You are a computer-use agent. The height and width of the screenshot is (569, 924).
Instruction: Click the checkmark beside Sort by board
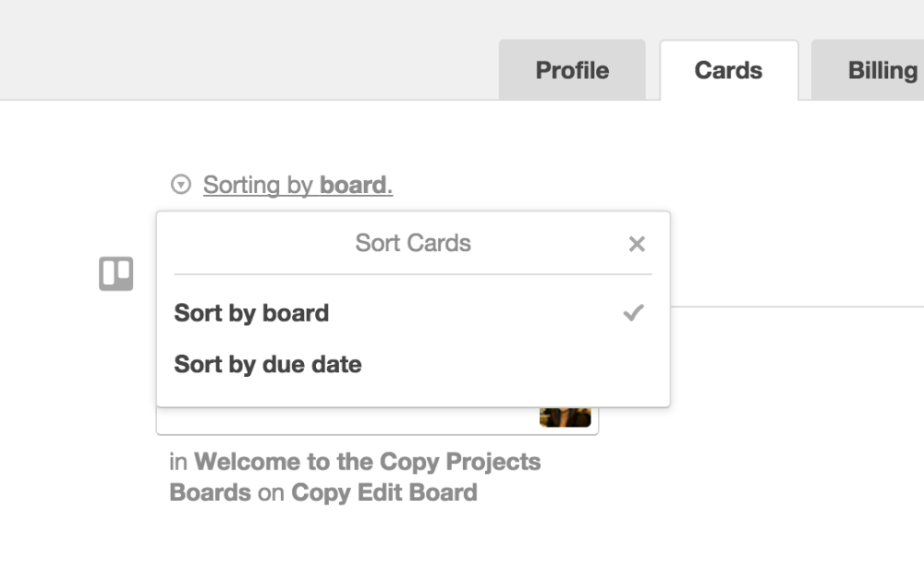point(633,313)
